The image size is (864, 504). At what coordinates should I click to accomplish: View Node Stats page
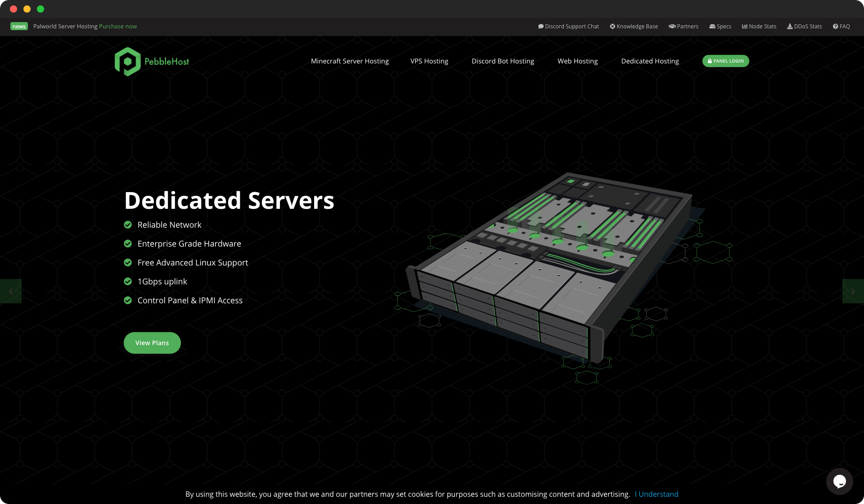point(759,27)
